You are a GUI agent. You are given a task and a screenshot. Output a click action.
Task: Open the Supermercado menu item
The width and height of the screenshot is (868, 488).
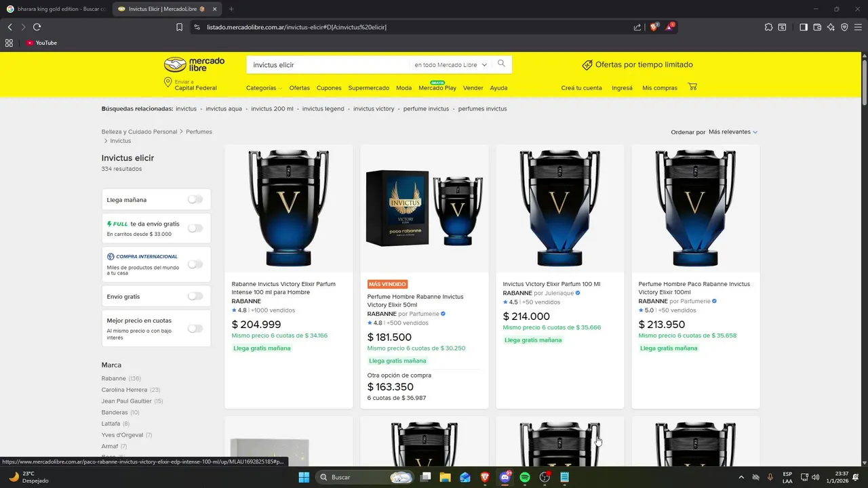tap(369, 88)
